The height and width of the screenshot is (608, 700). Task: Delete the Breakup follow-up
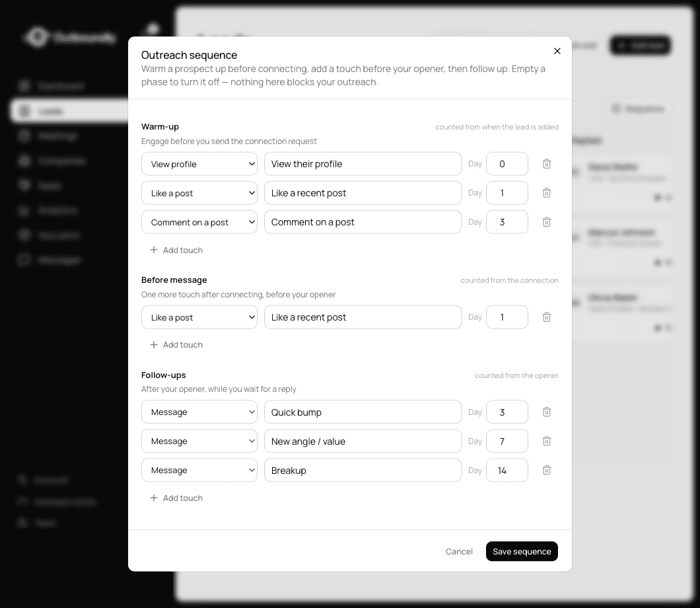pyautogui.click(x=546, y=471)
